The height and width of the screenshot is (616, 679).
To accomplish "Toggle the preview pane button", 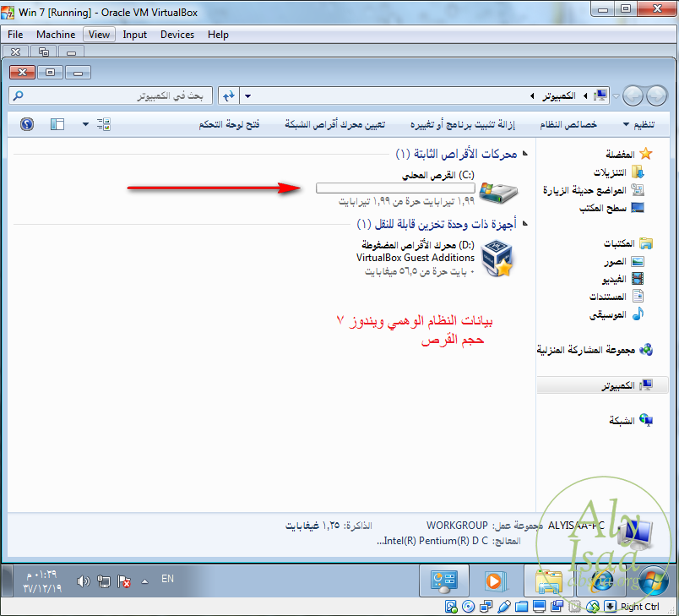I will coord(57,124).
